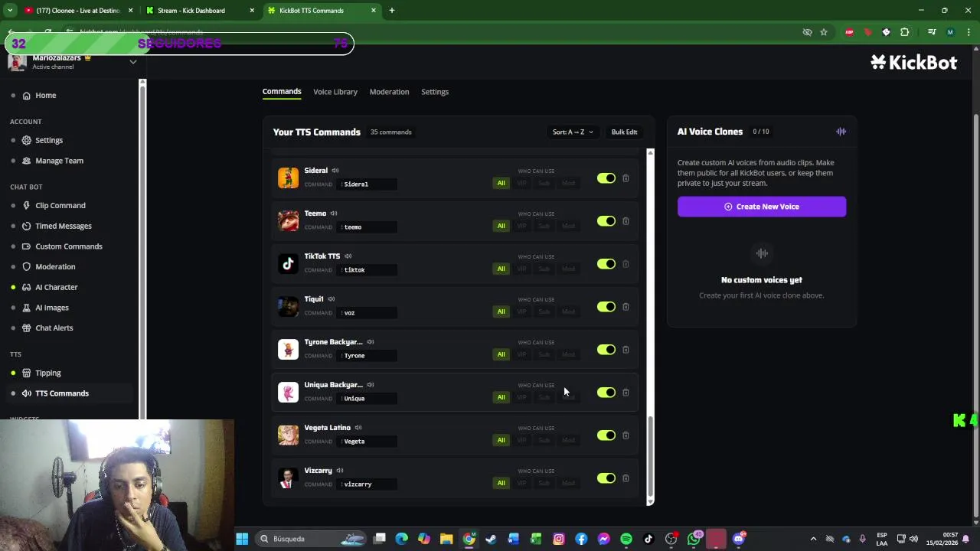Click the AI Voice Clones waveform icon
Screen dimensions: 980x551
pos(841,132)
